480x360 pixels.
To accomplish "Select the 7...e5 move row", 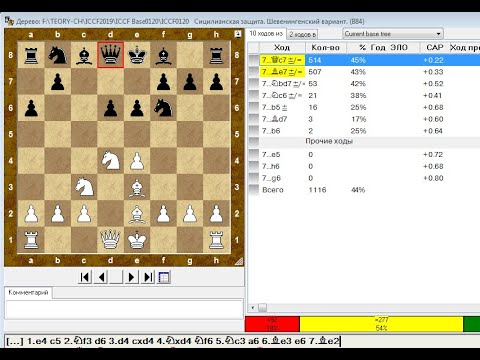I will click(x=369, y=155).
